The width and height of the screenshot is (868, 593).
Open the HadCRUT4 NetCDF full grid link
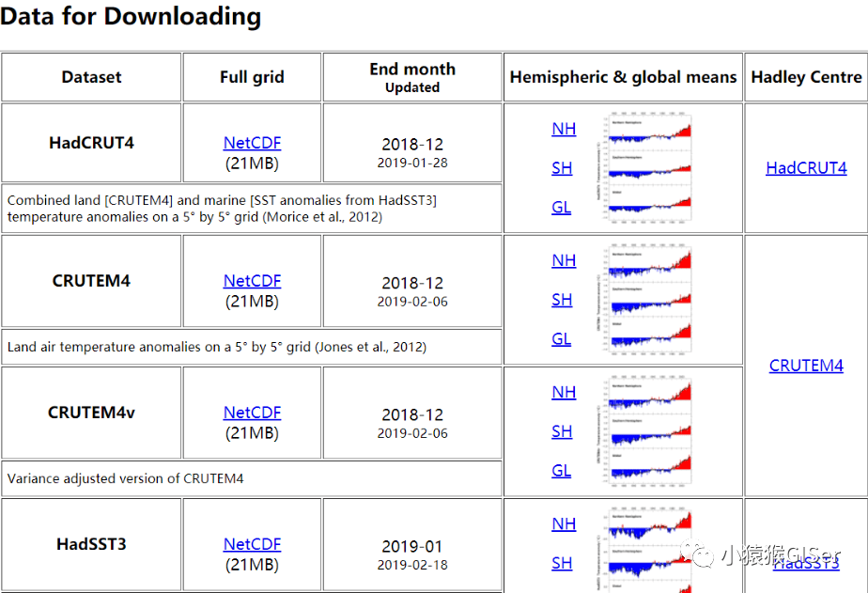click(x=252, y=143)
